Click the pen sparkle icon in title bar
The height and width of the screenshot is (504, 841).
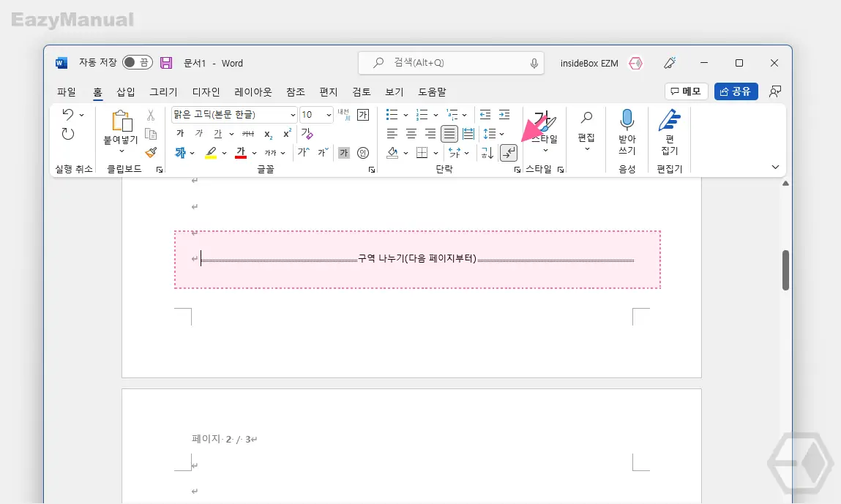(670, 63)
